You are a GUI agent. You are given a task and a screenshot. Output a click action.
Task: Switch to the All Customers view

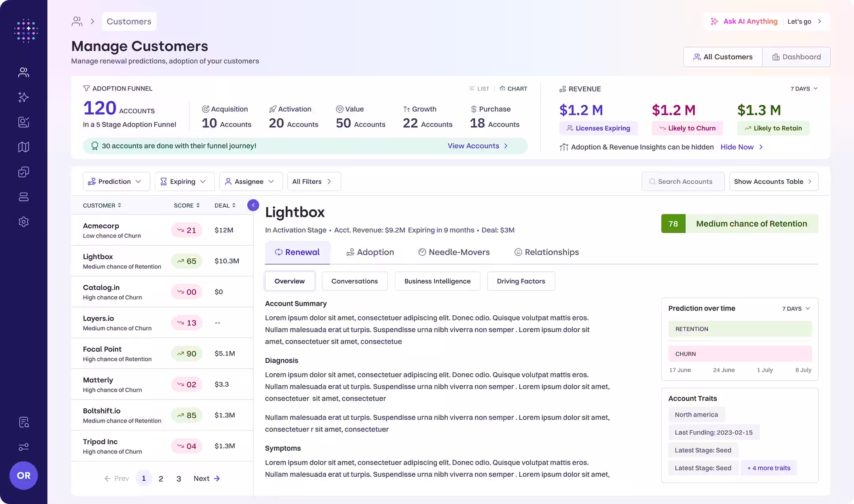point(723,57)
